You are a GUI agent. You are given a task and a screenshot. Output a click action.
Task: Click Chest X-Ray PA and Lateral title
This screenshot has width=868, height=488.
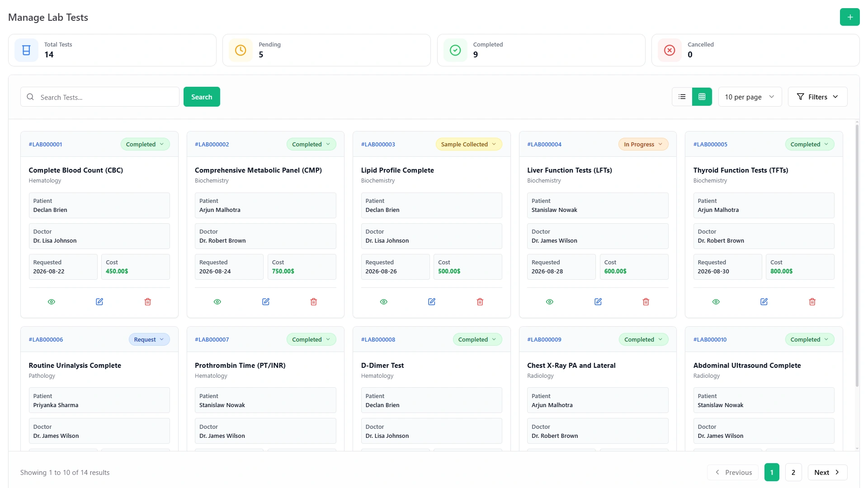pyautogui.click(x=571, y=366)
